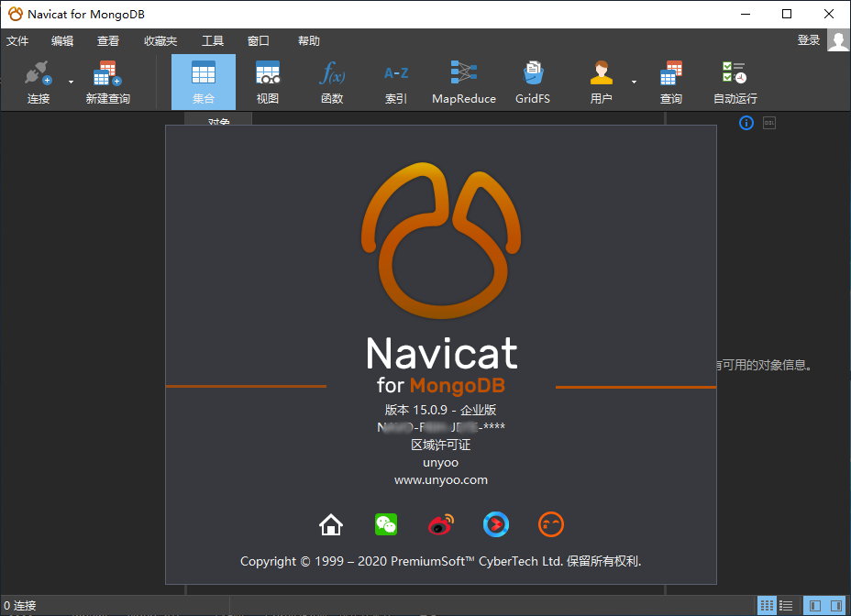The height and width of the screenshot is (616, 851).
Task: Click the orange smiley face icon
Action: (551, 525)
